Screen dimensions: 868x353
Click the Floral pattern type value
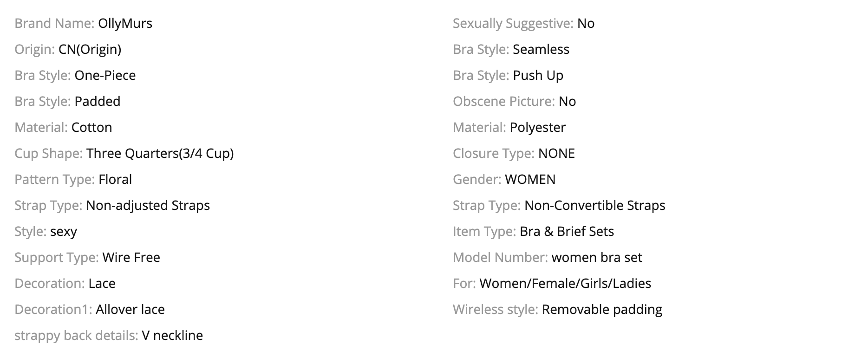point(115,179)
